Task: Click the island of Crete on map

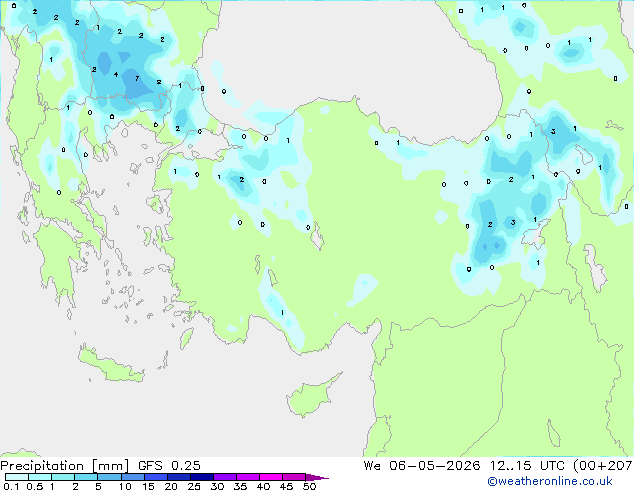Action: (x=111, y=366)
